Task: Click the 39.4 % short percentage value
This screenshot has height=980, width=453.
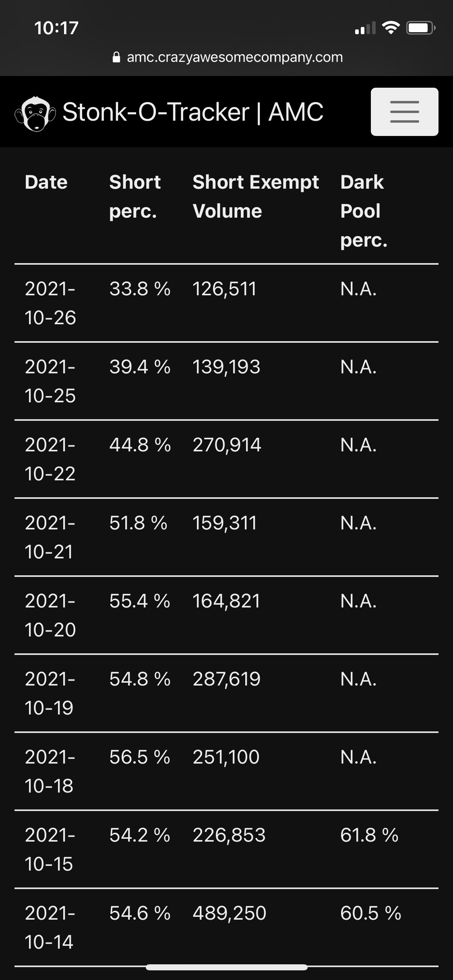Action: click(140, 367)
